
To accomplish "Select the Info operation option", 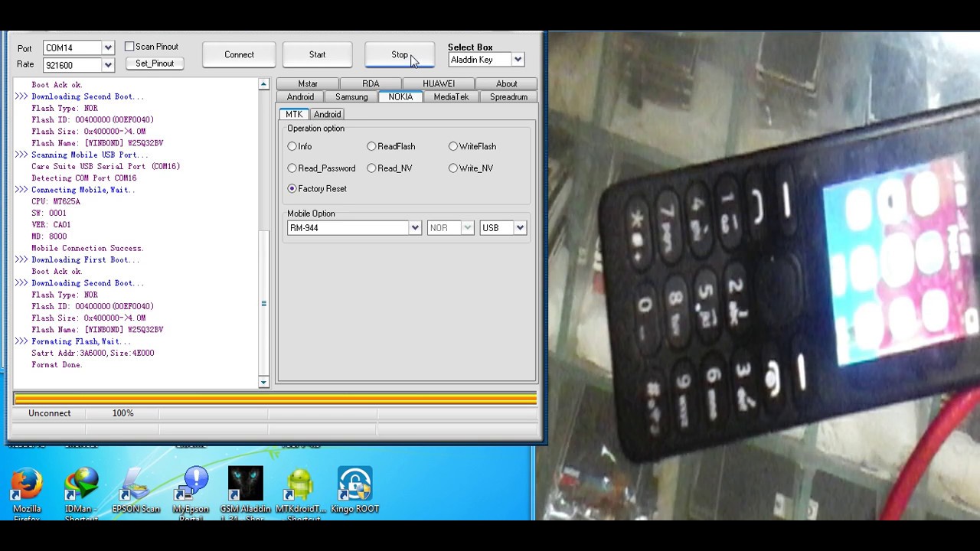I will pyautogui.click(x=292, y=146).
